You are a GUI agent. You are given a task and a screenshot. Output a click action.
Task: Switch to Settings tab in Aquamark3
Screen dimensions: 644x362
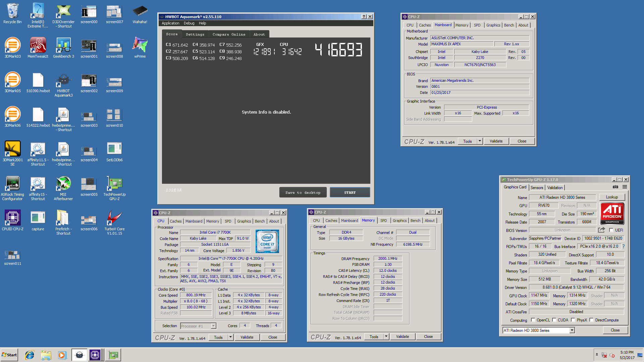tap(195, 34)
